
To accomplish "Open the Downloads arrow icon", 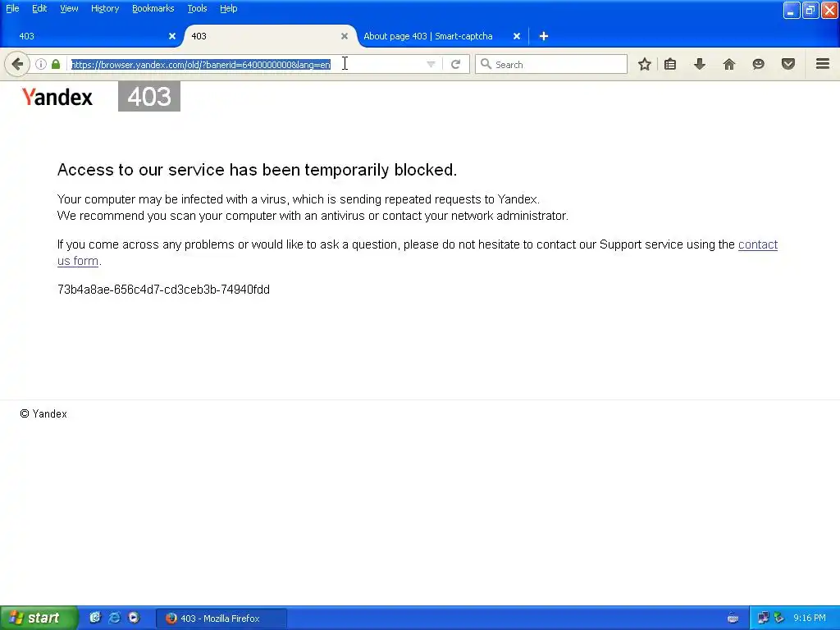I will [x=700, y=64].
